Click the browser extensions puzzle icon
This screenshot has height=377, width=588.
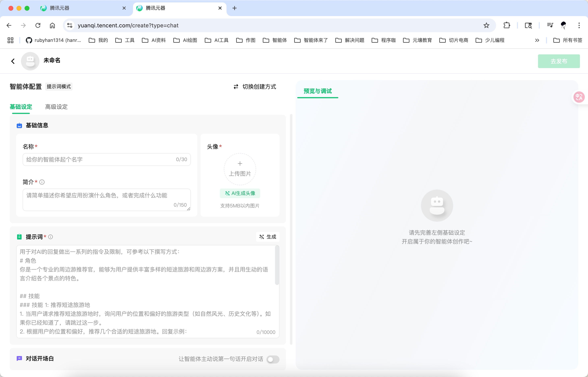507,25
